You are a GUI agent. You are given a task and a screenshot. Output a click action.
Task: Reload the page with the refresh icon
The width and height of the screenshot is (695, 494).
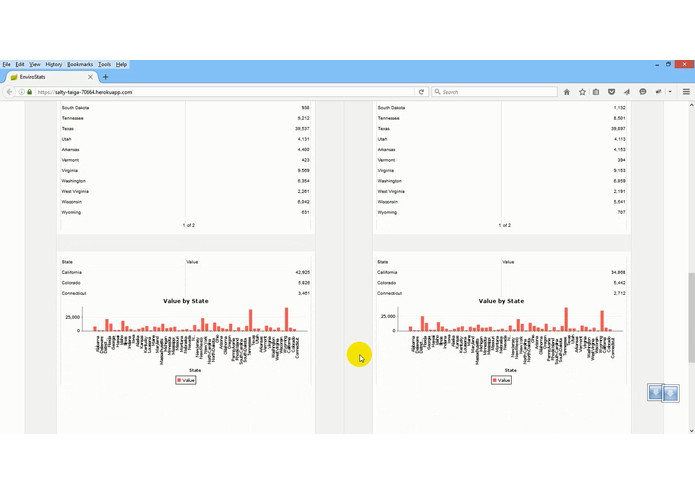[x=421, y=92]
